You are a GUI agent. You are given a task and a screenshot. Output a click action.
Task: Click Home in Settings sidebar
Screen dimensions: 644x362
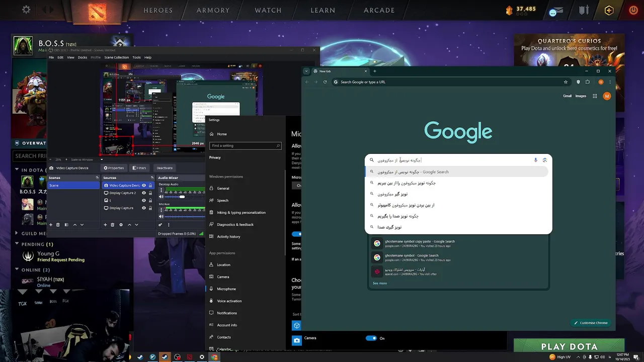222,134
